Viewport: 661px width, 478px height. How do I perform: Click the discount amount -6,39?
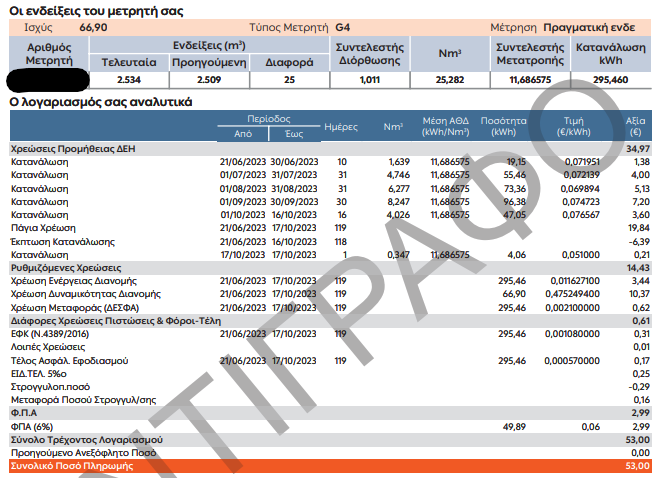click(x=640, y=242)
